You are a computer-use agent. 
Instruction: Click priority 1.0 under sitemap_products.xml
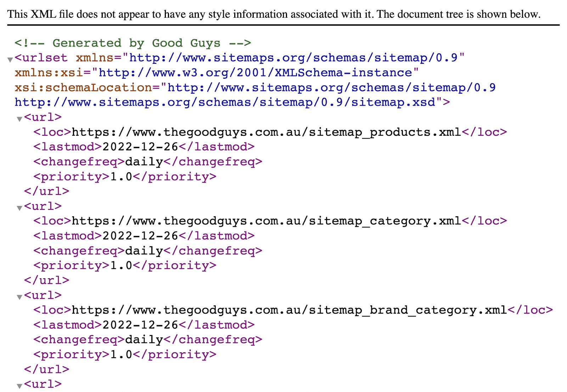click(x=125, y=177)
